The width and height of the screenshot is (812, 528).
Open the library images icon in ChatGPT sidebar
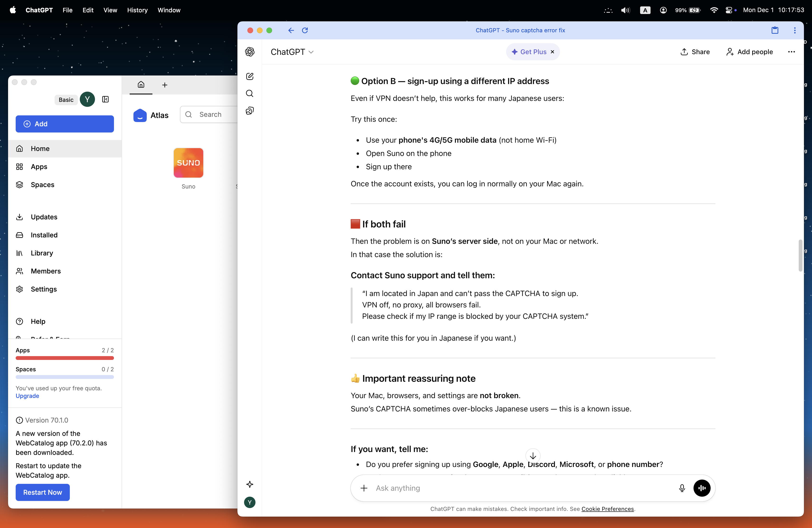click(250, 110)
